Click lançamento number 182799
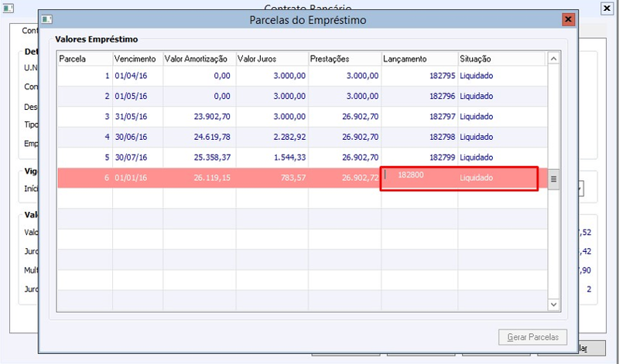This screenshot has height=364, width=619. [443, 158]
